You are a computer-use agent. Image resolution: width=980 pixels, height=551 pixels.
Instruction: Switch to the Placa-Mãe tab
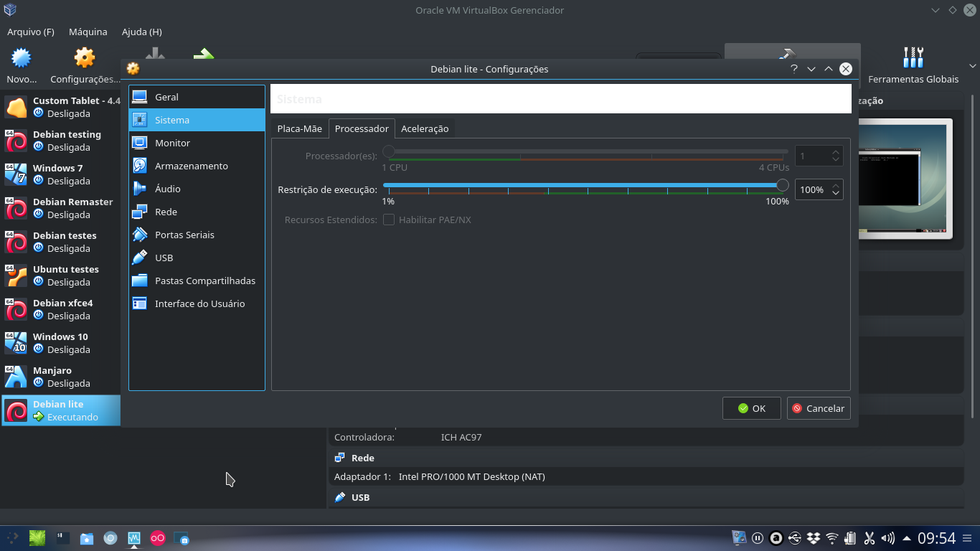(x=299, y=128)
